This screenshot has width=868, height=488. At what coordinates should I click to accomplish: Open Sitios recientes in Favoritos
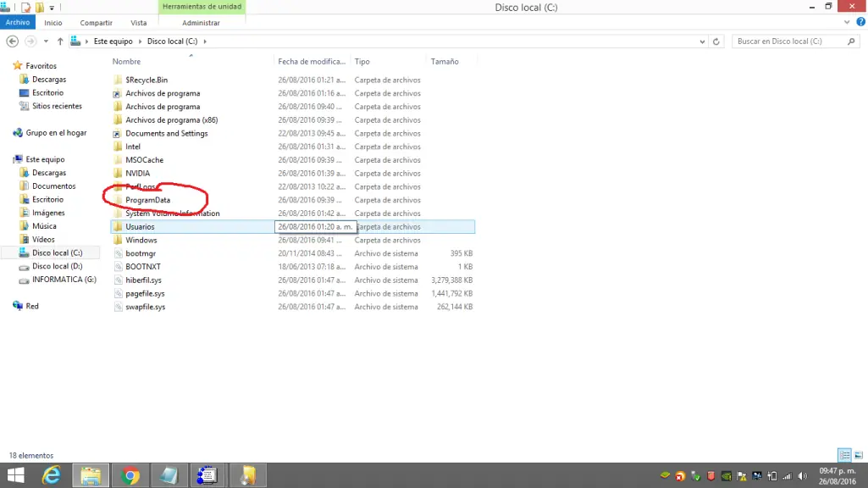click(x=57, y=106)
